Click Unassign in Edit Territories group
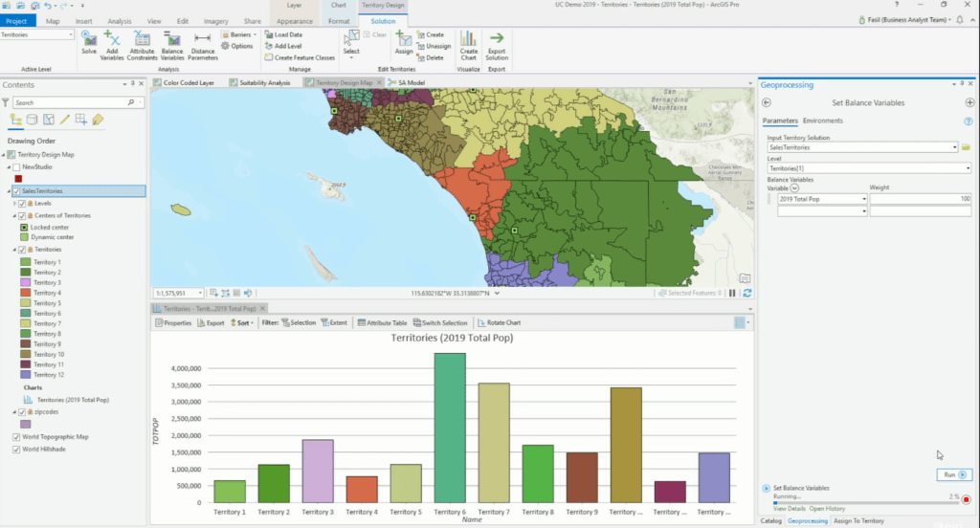The width and height of the screenshot is (980, 528). [x=434, y=46]
